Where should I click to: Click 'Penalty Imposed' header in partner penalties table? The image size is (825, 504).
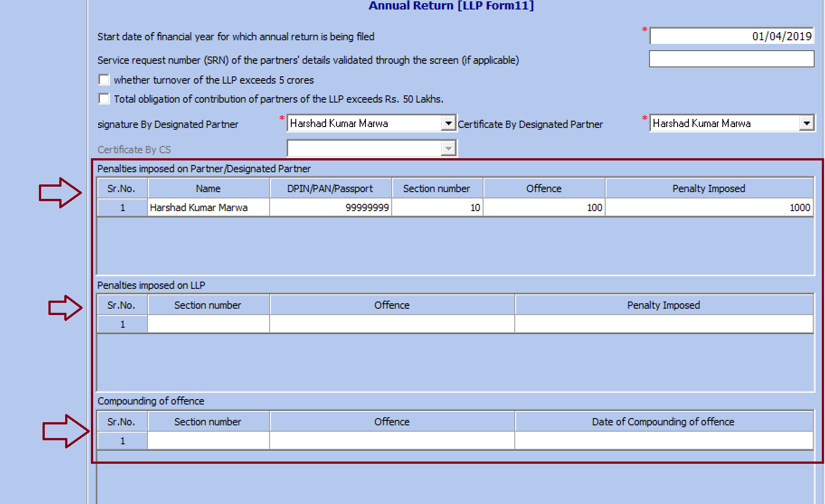tap(709, 188)
